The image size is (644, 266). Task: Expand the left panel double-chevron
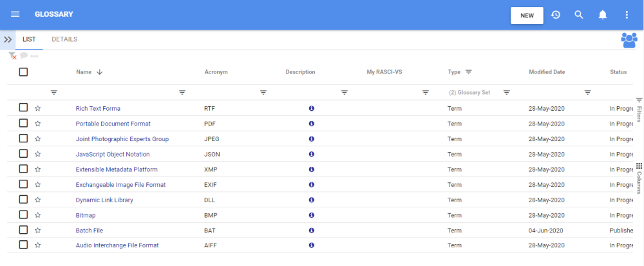tap(8, 39)
